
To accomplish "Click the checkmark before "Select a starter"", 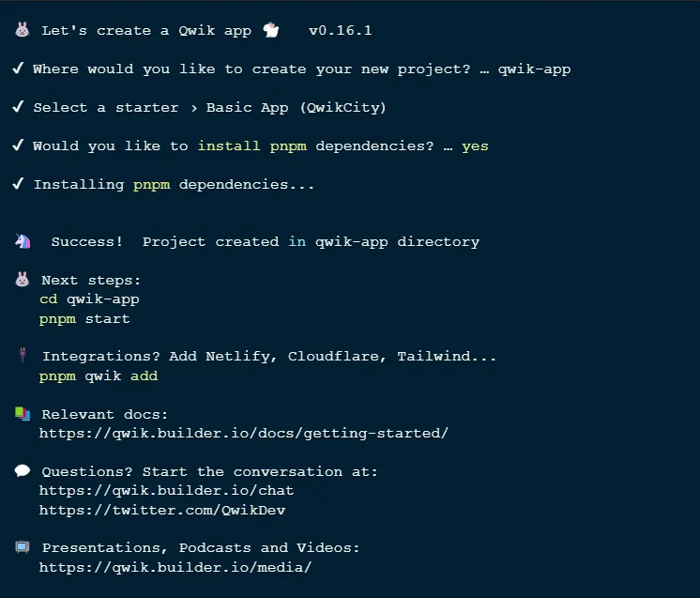I will [18, 107].
